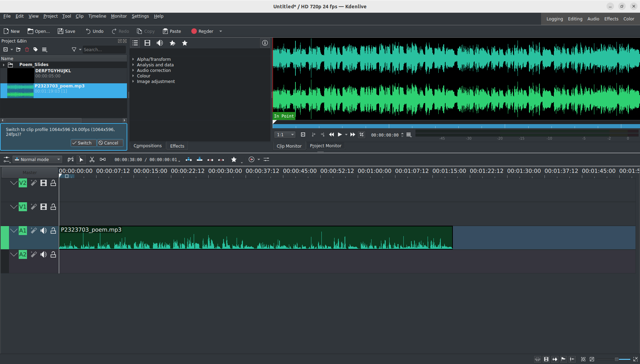Select the razor cut tool

tap(92, 159)
